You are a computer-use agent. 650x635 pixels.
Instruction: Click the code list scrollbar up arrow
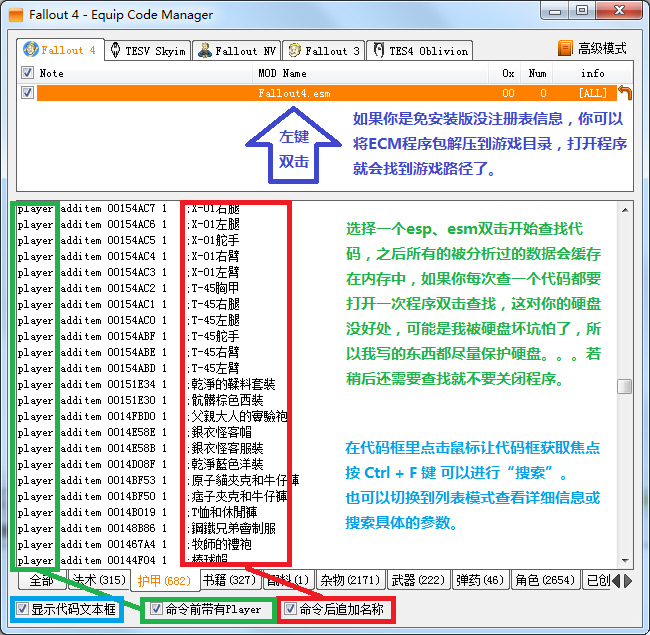(625, 210)
